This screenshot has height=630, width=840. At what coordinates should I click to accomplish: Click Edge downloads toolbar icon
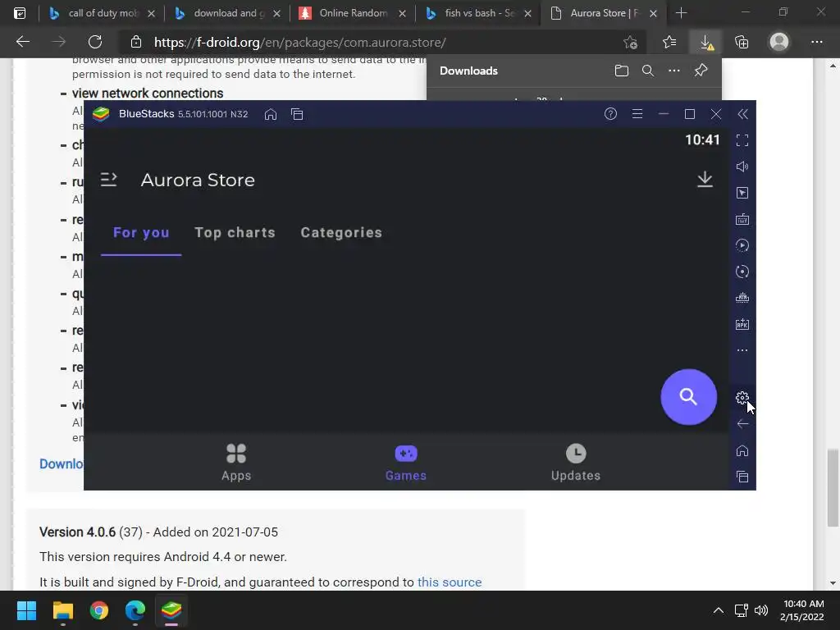coord(706,43)
